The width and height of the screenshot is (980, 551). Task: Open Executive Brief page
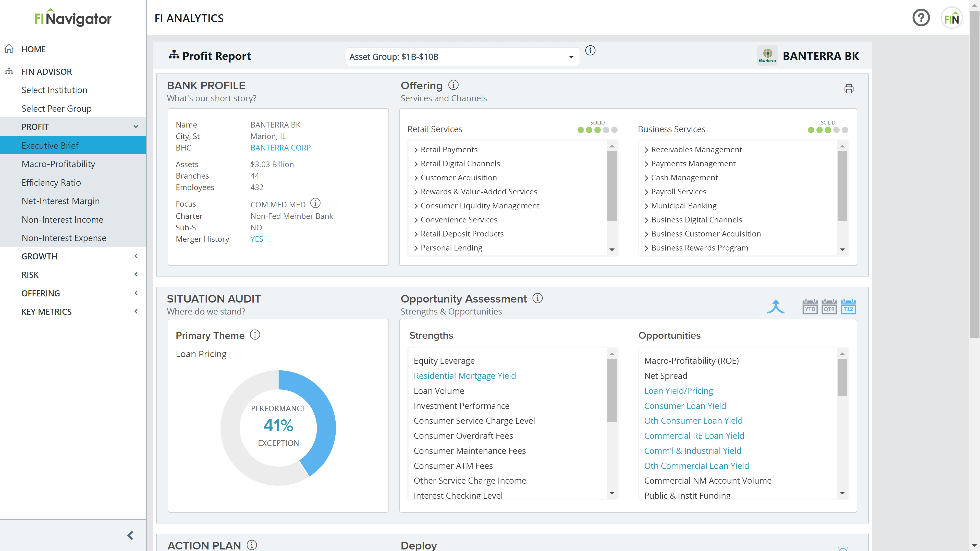pos(73,145)
